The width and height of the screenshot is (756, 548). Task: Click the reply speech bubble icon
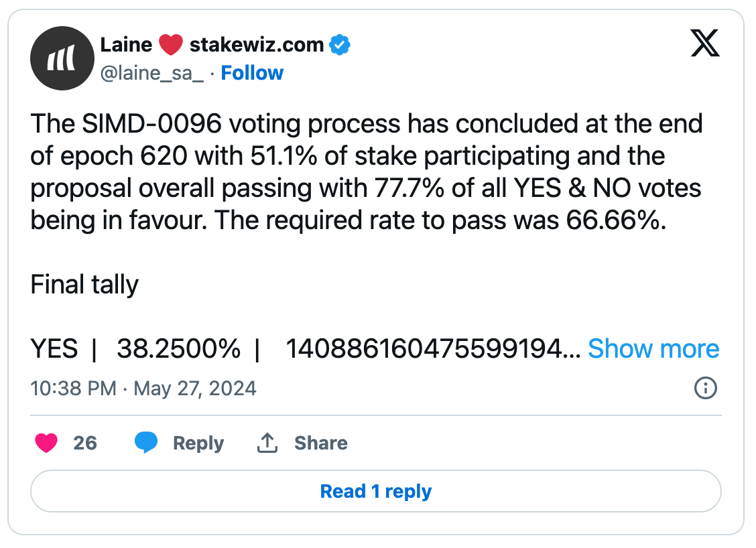[x=146, y=443]
